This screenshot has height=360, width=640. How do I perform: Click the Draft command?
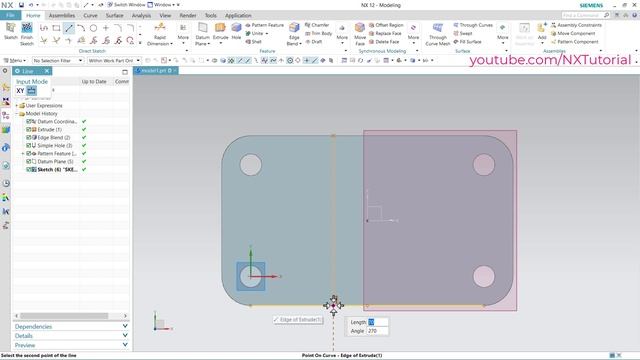click(x=314, y=42)
